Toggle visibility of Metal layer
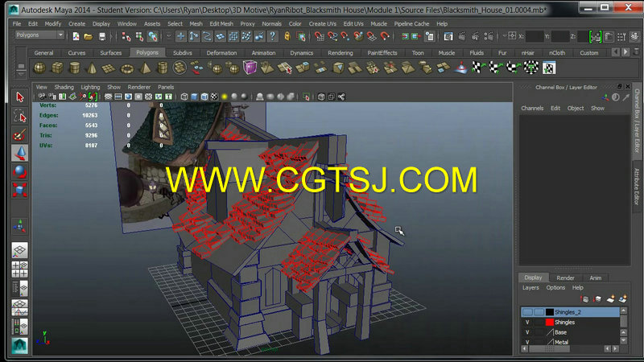This screenshot has height=362, width=644. click(527, 341)
